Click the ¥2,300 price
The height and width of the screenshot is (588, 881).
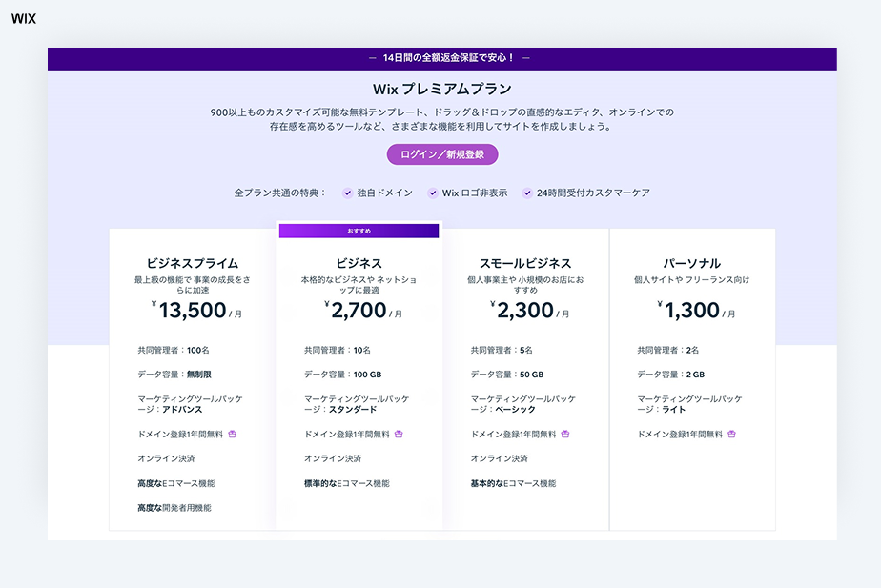point(529,310)
